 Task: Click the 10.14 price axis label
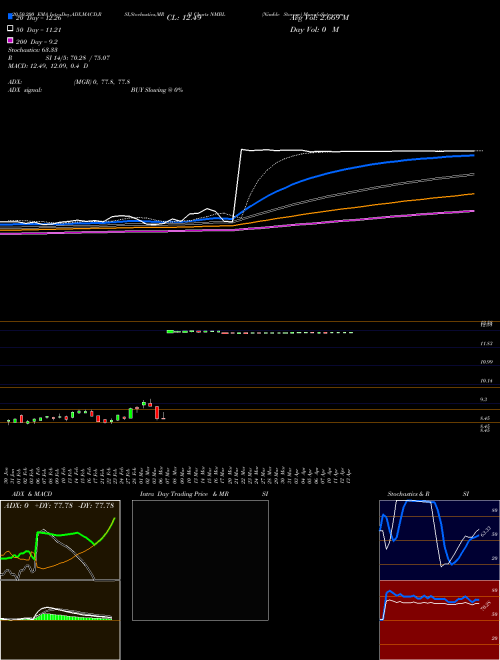(487, 381)
